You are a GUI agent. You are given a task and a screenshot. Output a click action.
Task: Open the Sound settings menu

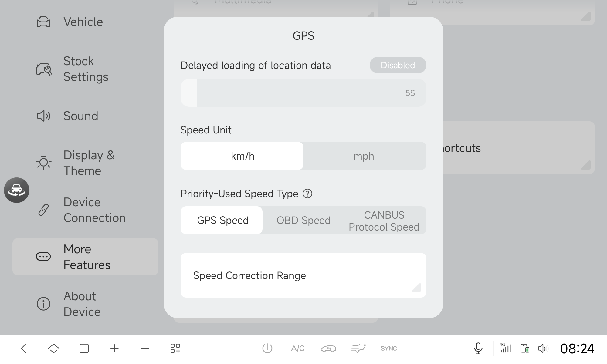click(x=80, y=116)
